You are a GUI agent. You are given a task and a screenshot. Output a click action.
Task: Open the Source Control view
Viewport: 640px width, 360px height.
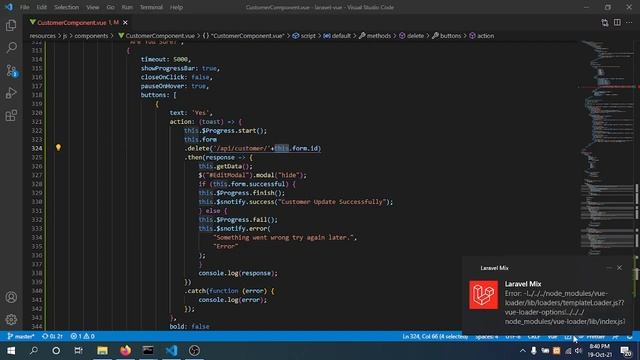11,71
